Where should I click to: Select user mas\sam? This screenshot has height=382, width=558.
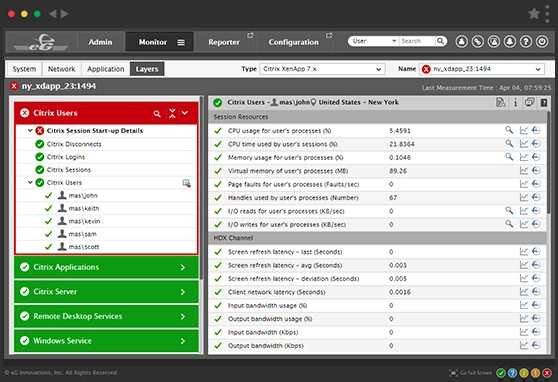pos(83,234)
